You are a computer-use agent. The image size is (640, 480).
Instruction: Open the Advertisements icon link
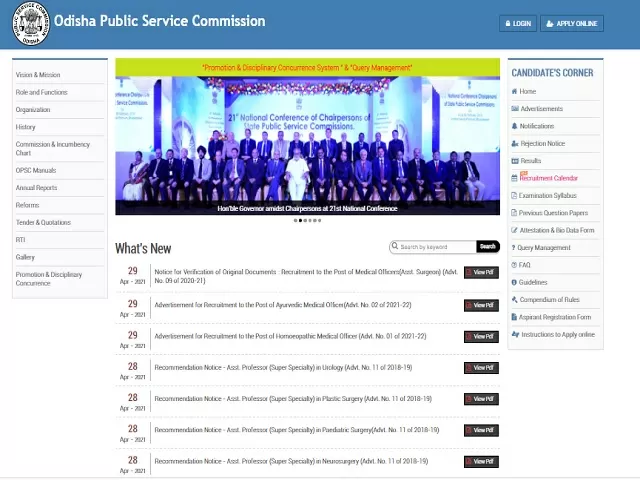coord(514,109)
